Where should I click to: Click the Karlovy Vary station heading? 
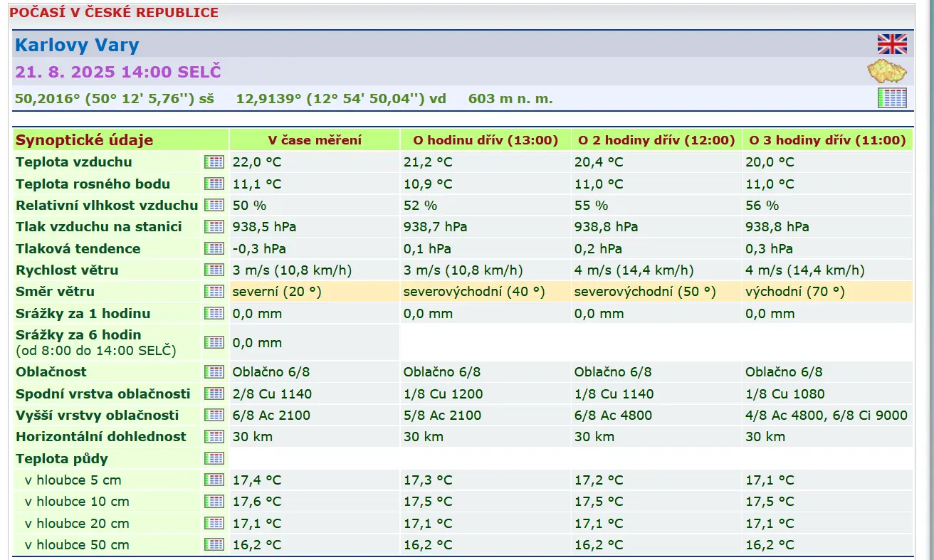[77, 45]
